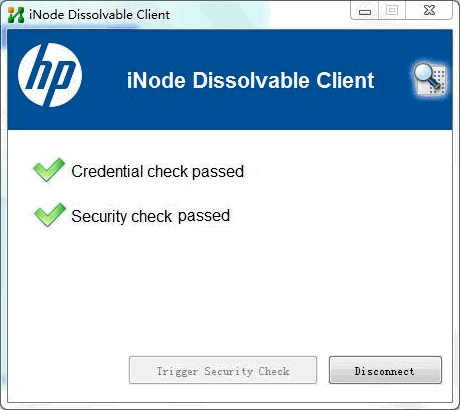Click the Trigger Security Check button
Image resolution: width=460 pixels, height=410 pixels.
coord(223,370)
